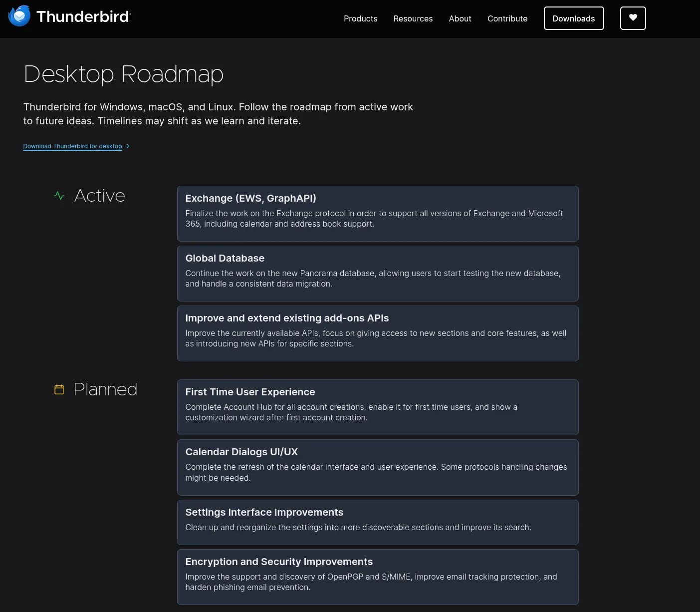Select the Calendar Dialogs UI/UX card
Viewport: 700px width, 612px height.
(x=377, y=467)
